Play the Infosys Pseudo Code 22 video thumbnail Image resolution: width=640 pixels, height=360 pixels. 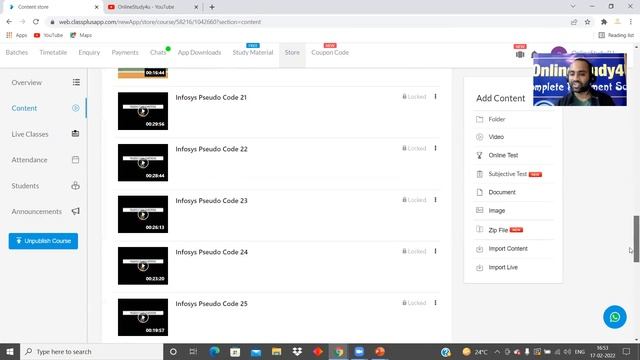[143, 162]
